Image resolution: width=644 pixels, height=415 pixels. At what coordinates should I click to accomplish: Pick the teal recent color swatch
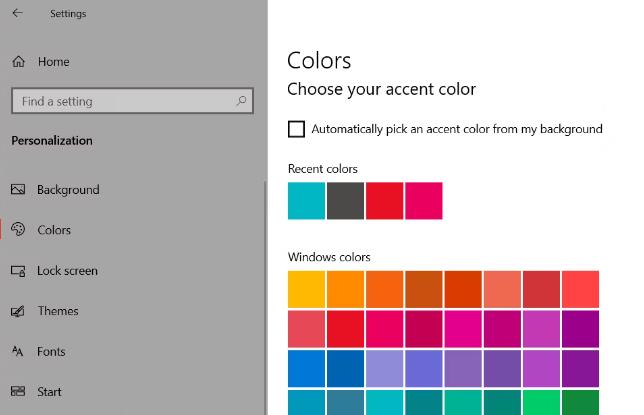tap(306, 201)
